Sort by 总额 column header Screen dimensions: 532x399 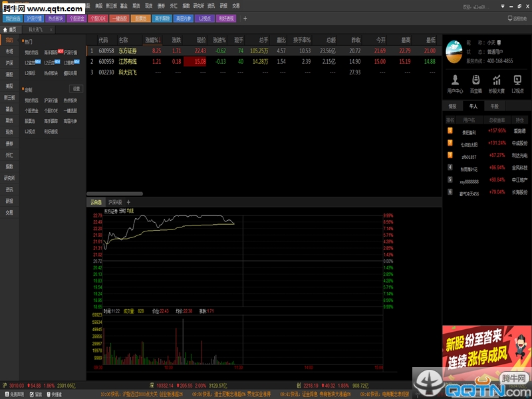(331, 40)
